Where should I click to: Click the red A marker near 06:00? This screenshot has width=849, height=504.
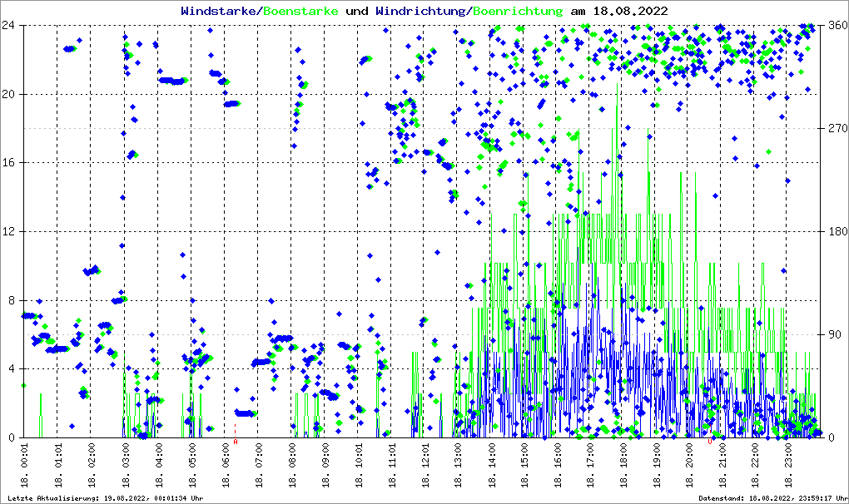click(x=236, y=442)
